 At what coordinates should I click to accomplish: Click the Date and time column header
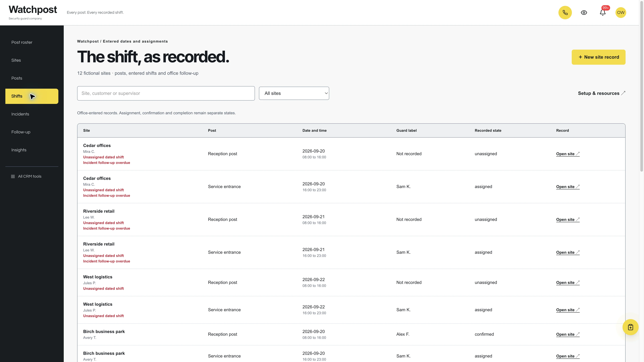coord(314,131)
